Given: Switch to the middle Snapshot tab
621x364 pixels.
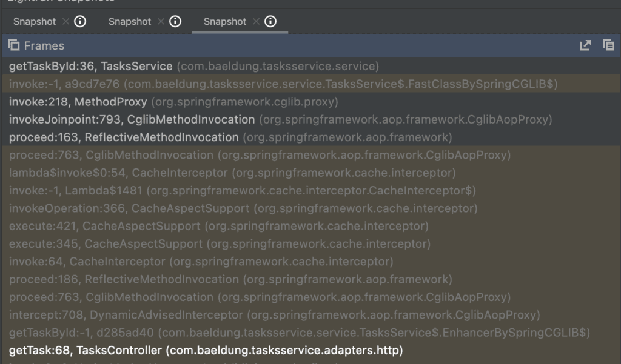Looking at the screenshot, I should coord(130,21).
